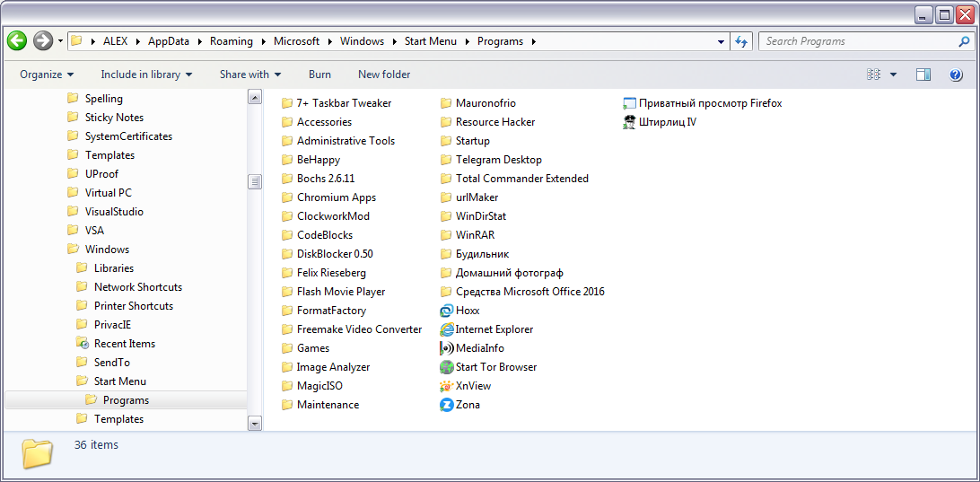Viewport: 980px width, 482px height.
Task: Select Приватный просмотр Firefox shortcut icon
Action: [629, 103]
